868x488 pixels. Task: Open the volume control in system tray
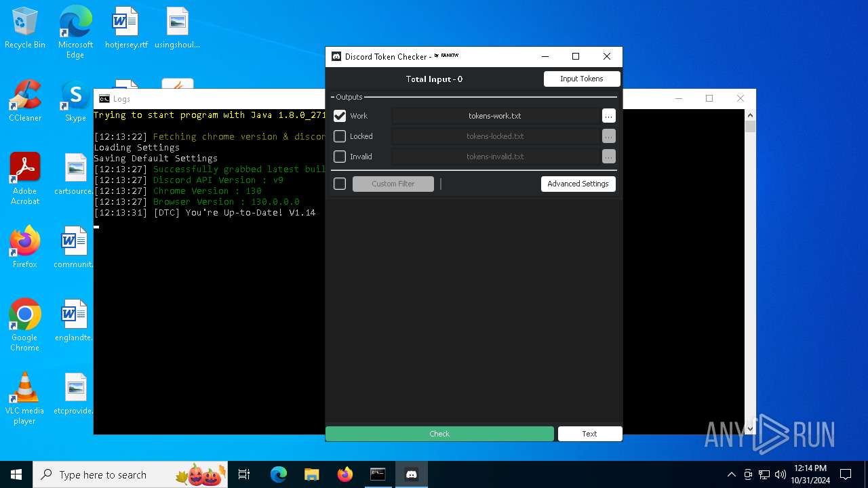click(780, 474)
